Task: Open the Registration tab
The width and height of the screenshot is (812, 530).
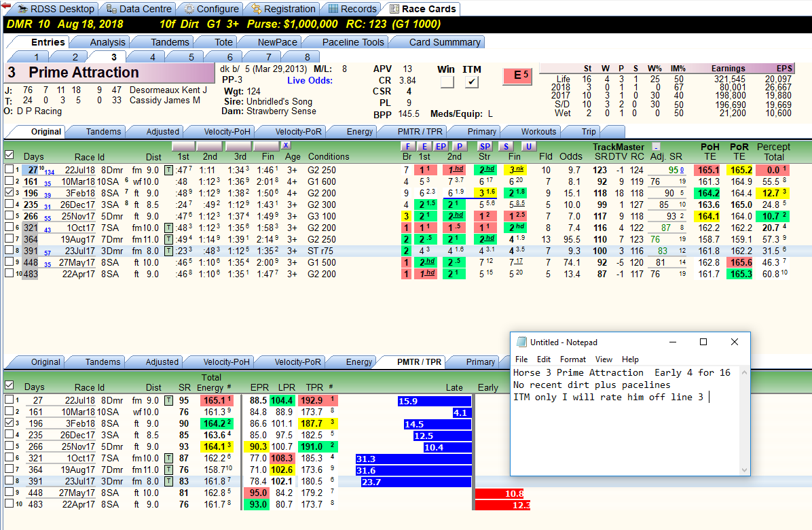Action: pyautogui.click(x=282, y=9)
